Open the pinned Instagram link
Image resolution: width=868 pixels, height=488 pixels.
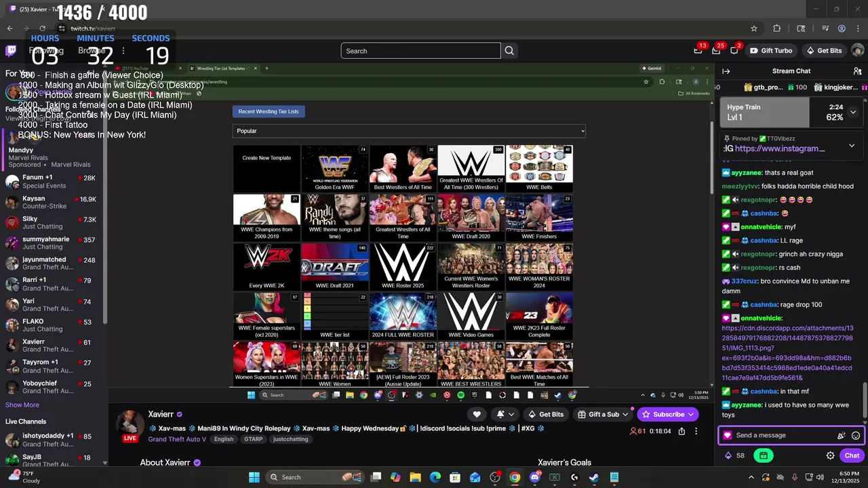[x=780, y=148]
